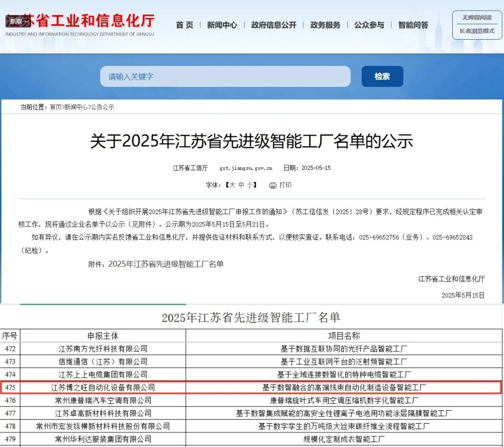Click project 基于数智融合的高端线束自动化制造设备智能工厂
The height and width of the screenshot is (447, 504).
[344, 388]
